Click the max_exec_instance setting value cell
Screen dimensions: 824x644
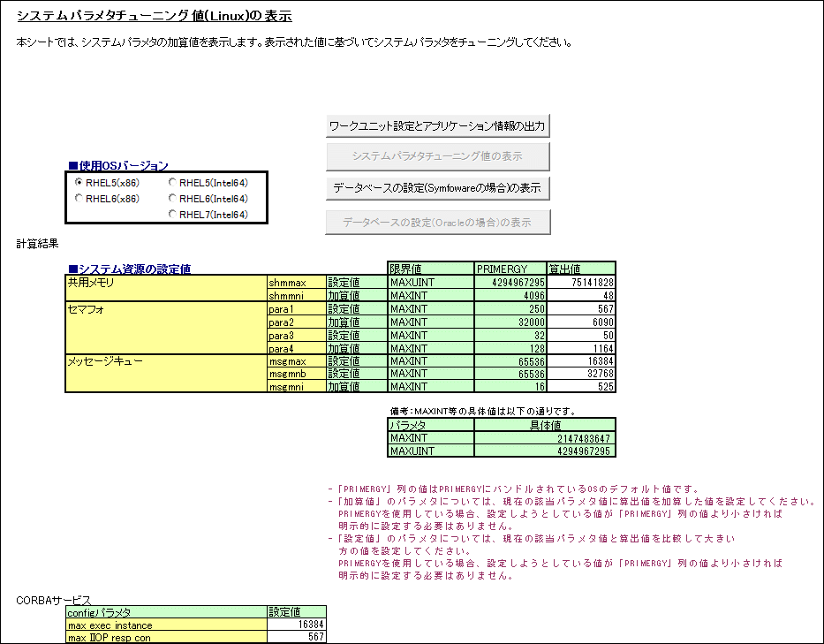[296, 625]
